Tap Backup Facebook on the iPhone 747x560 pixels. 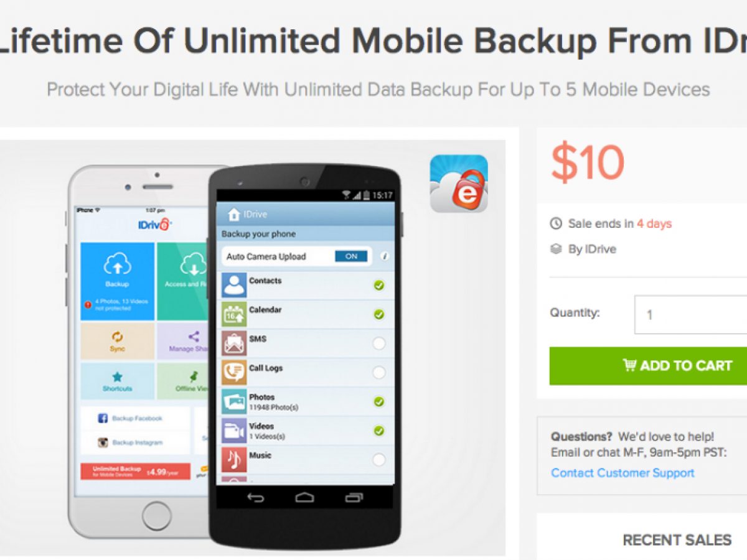click(136, 419)
